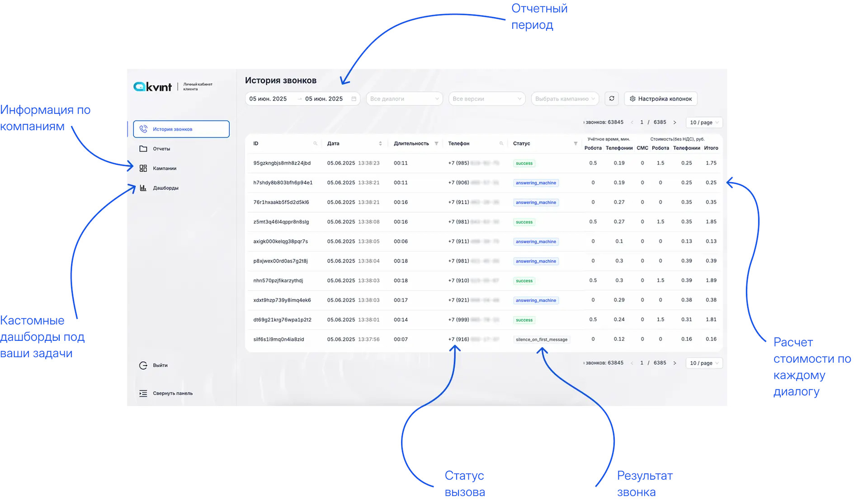Click the Настройка колонок button
The width and height of the screenshot is (868, 500).
[x=660, y=99]
